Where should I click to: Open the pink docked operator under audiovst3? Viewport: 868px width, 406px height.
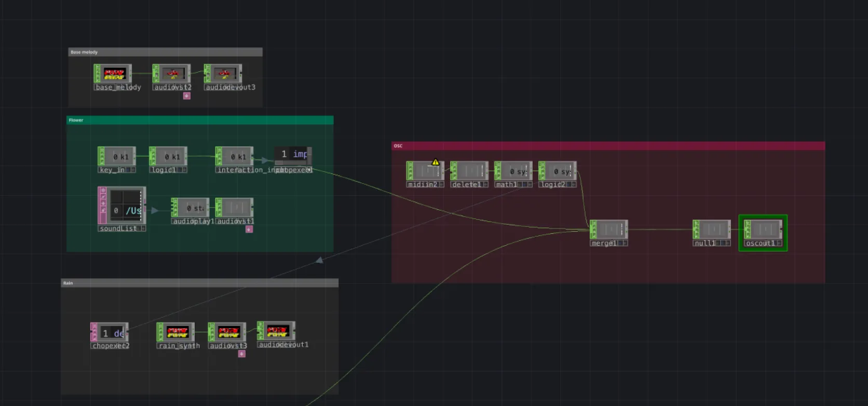[x=242, y=354]
